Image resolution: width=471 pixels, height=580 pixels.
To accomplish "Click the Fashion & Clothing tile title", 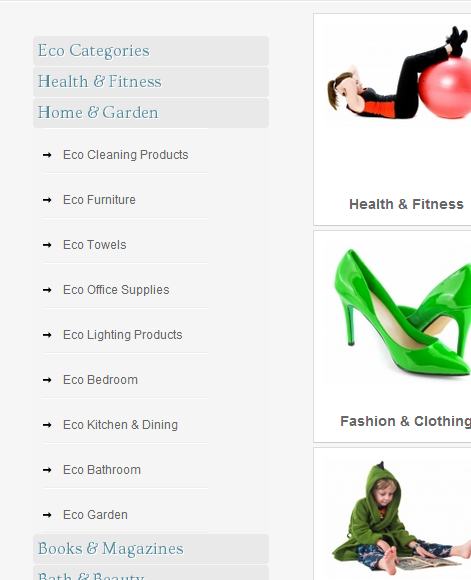I will click(x=406, y=421).
